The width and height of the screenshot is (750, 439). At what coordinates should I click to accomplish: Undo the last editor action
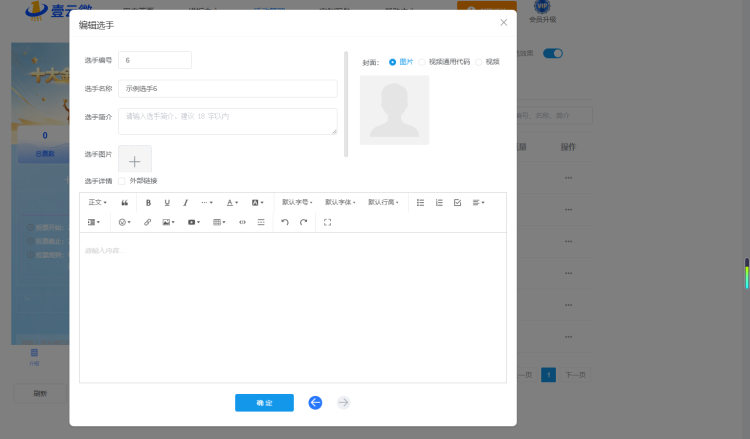(285, 222)
